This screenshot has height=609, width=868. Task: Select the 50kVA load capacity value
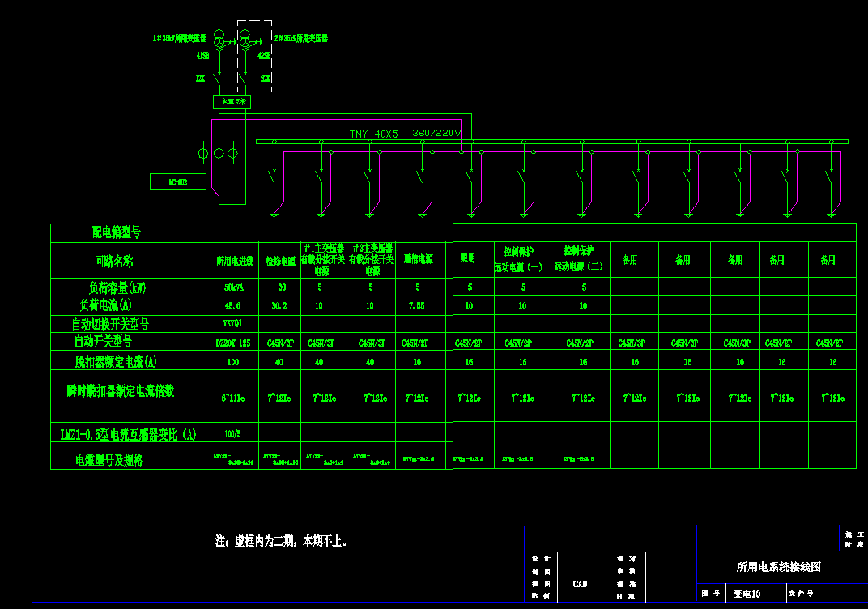click(234, 287)
